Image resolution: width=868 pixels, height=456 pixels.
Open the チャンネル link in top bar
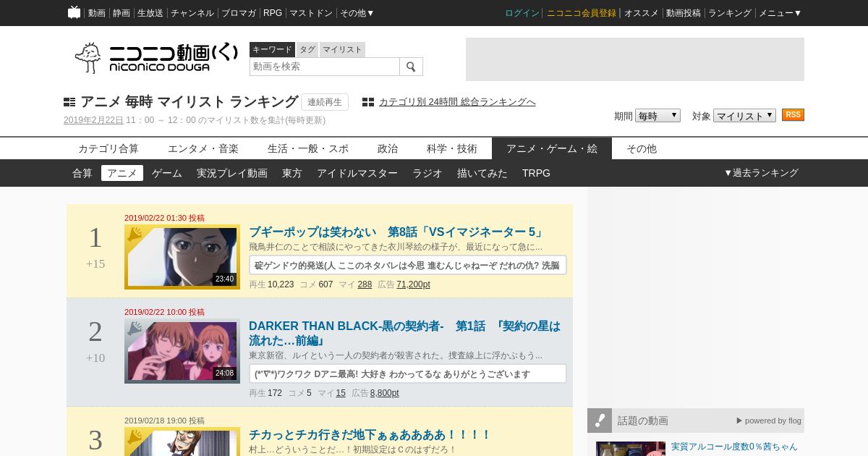(x=192, y=13)
